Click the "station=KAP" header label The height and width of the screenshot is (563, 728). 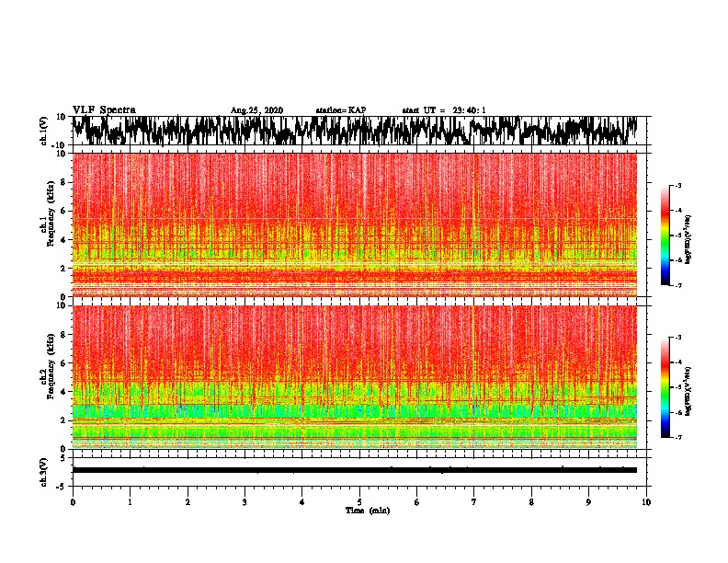click(341, 110)
